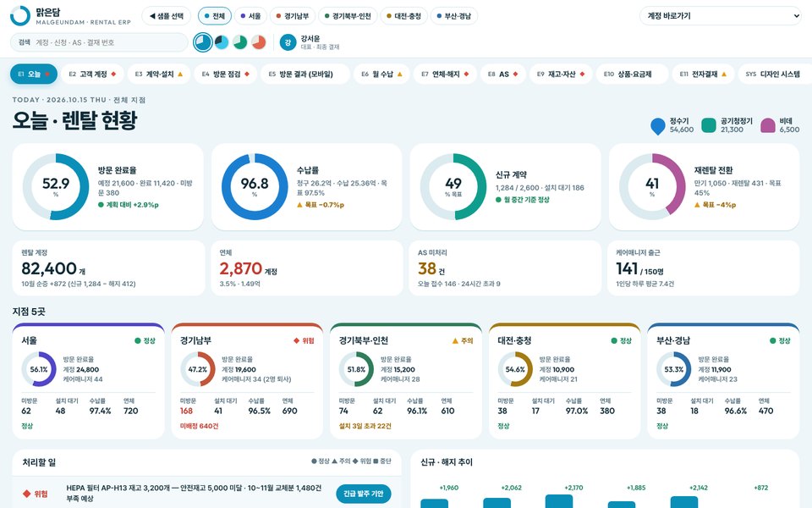Image resolution: width=812 pixels, height=508 pixels.
Task: Switch to the E4 방문 점검 tab
Action: [x=226, y=75]
